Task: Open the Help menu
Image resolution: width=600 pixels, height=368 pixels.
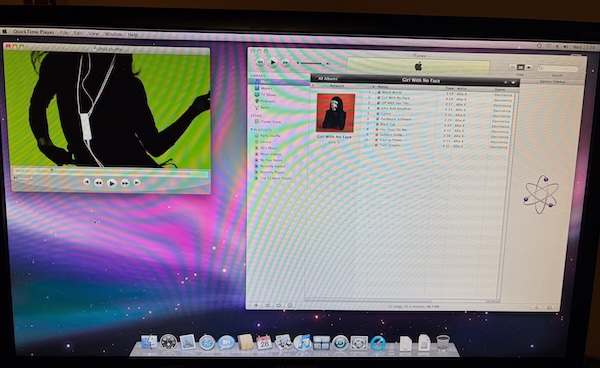Action: (133, 34)
